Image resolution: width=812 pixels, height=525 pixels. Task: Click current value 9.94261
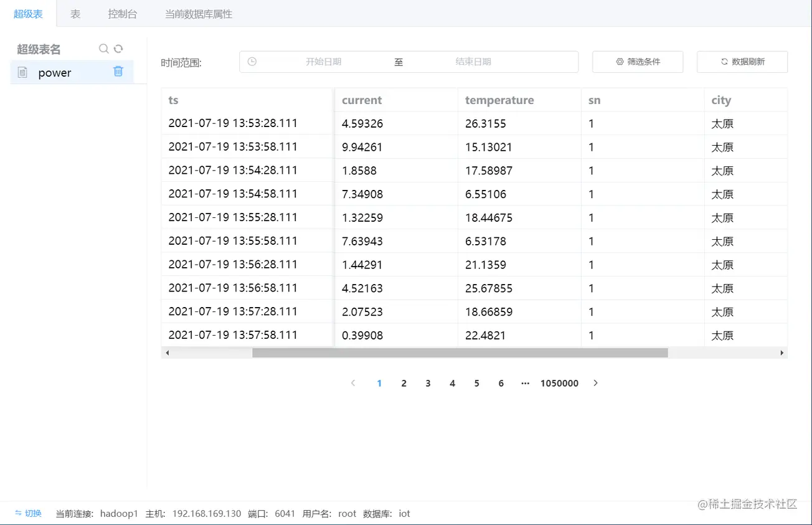point(362,147)
